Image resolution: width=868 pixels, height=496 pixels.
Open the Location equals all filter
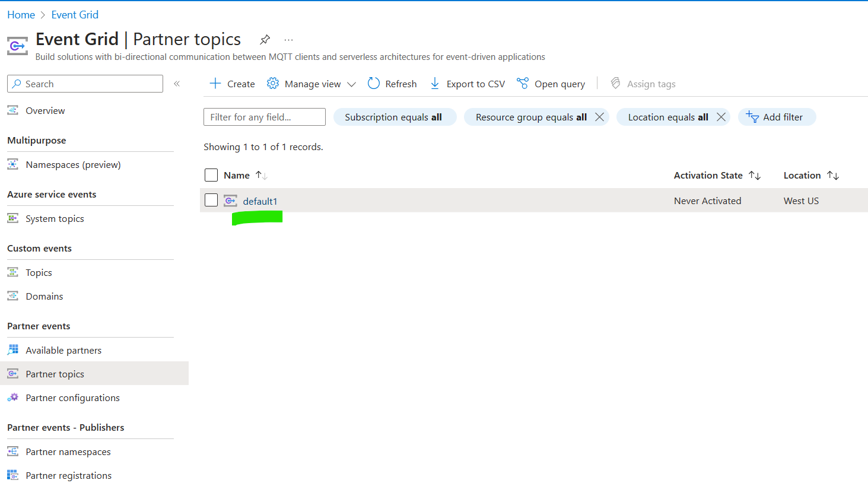pos(668,117)
